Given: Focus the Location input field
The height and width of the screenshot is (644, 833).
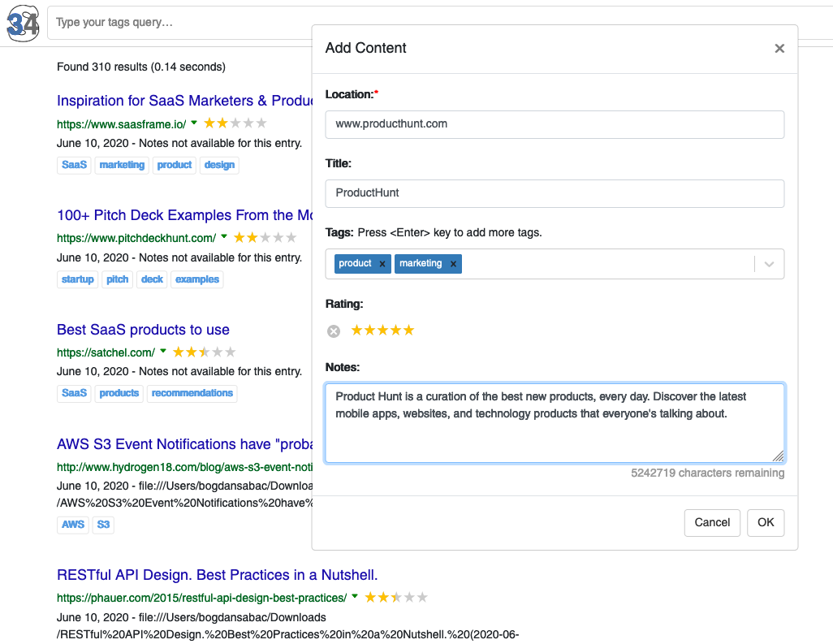Looking at the screenshot, I should point(555,124).
